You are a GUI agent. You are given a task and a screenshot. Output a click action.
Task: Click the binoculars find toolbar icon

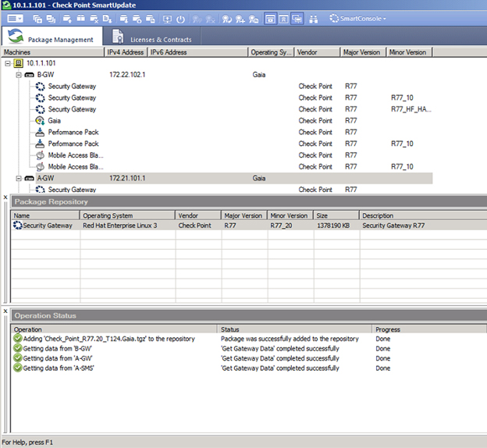click(x=314, y=19)
